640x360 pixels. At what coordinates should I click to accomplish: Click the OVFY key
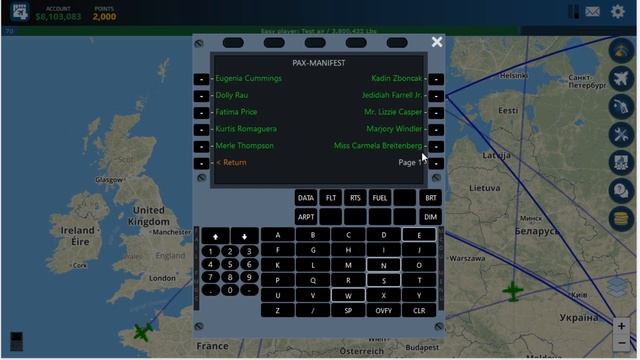coord(383,311)
